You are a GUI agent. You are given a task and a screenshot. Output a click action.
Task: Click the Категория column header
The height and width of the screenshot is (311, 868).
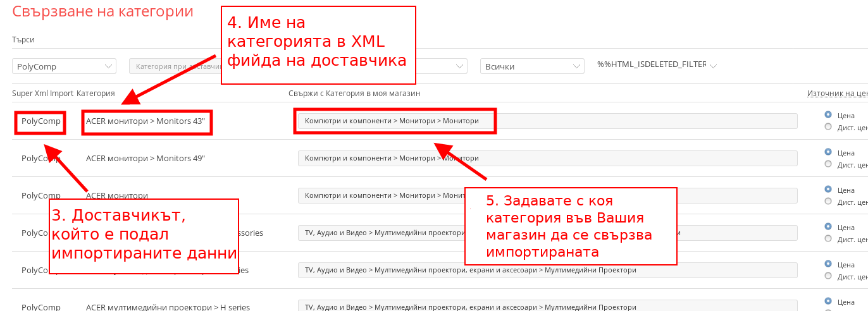coord(96,94)
